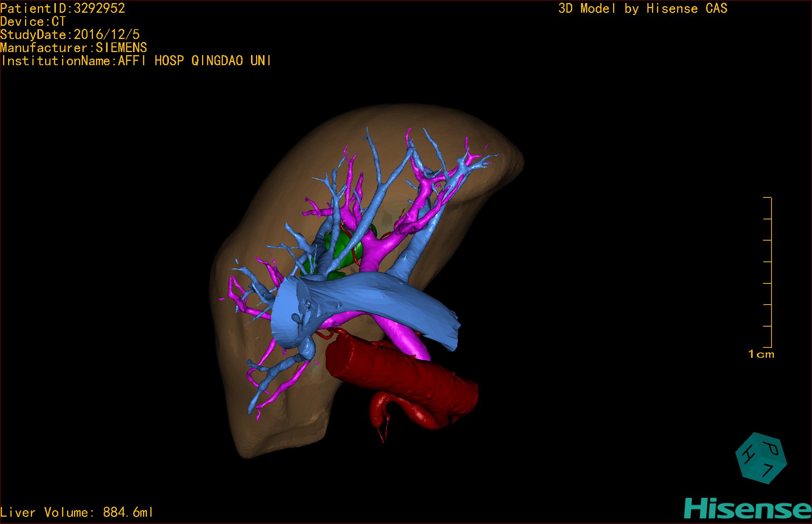Click the Liver Volume 884.6ml readout
812x524 pixels.
point(76,512)
